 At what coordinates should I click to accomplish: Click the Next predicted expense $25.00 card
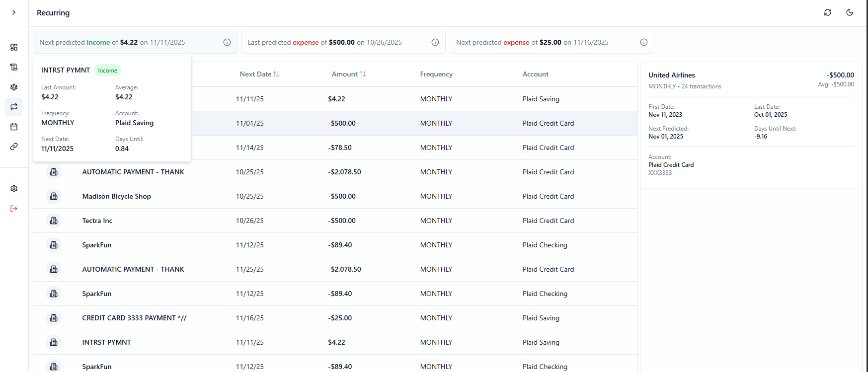click(552, 42)
